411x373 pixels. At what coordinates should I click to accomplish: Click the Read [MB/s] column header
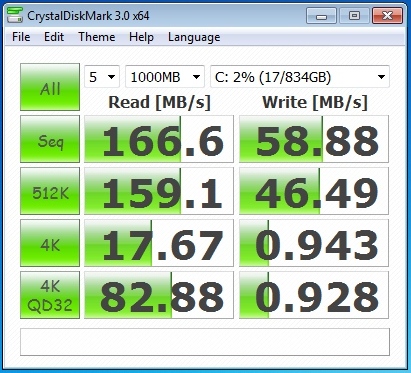coord(160,102)
